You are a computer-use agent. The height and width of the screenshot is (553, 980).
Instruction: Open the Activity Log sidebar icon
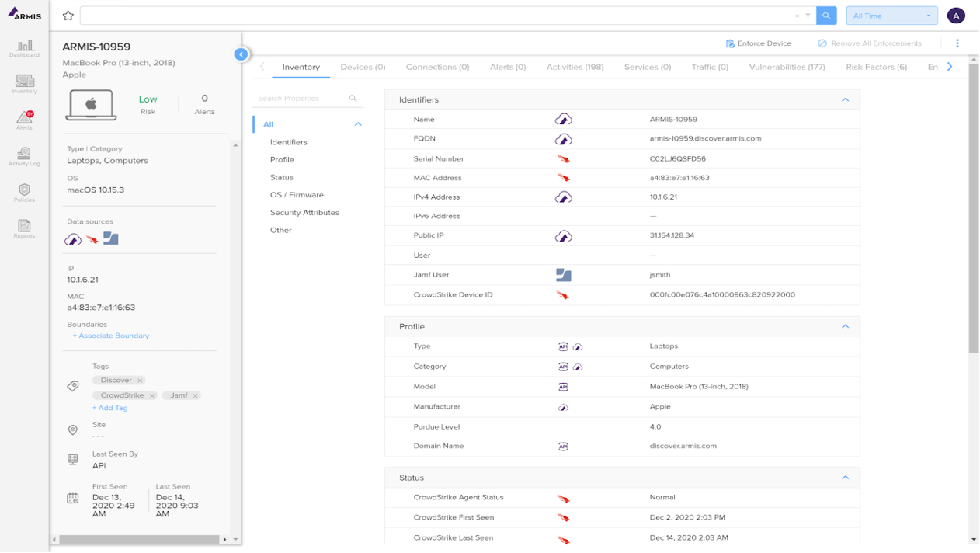tap(24, 156)
